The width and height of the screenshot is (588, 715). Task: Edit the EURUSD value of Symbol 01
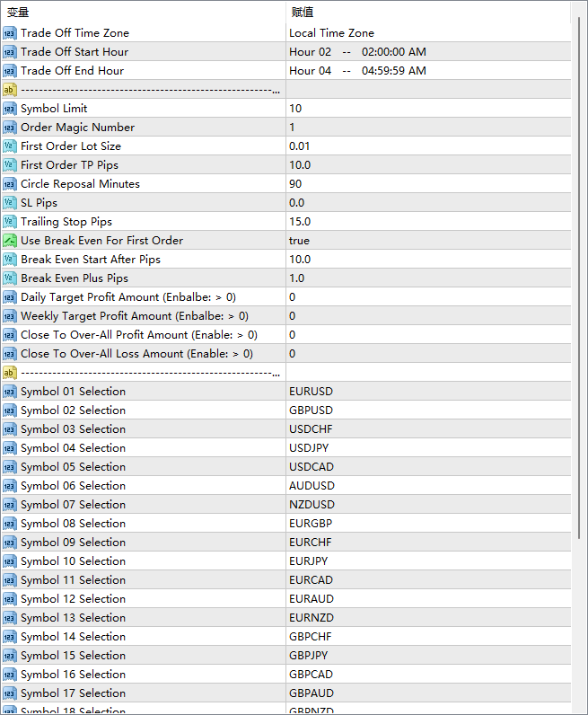click(x=311, y=392)
